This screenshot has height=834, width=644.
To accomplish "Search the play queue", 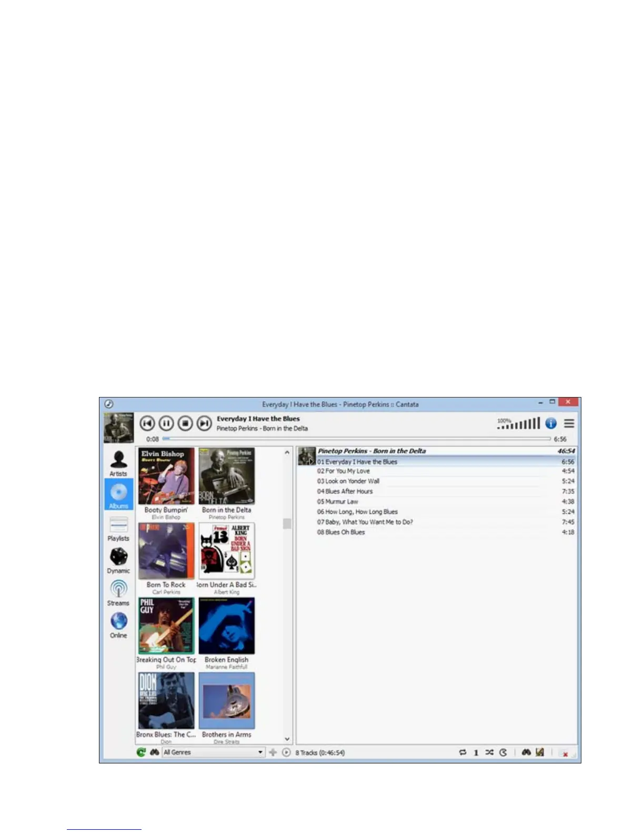I will tap(526, 752).
